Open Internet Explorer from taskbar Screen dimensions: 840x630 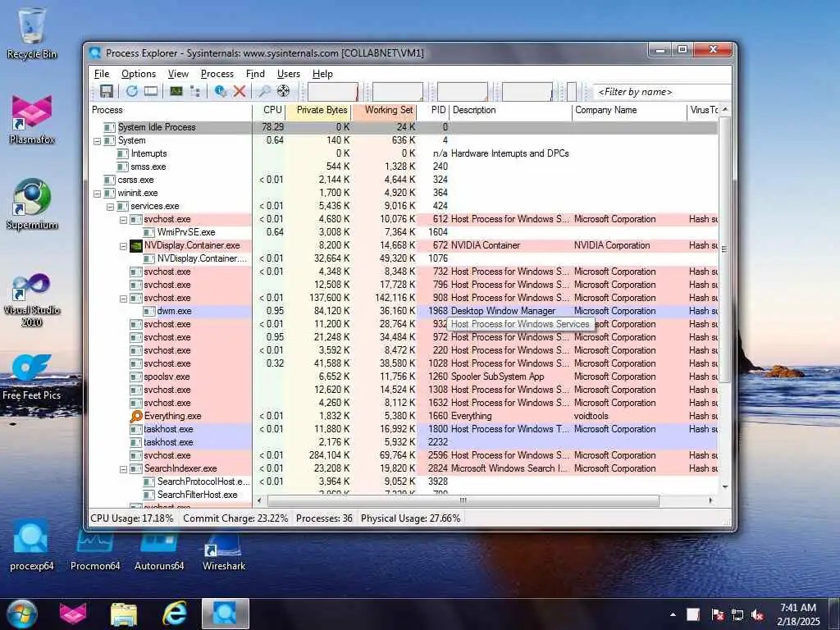[x=175, y=614]
